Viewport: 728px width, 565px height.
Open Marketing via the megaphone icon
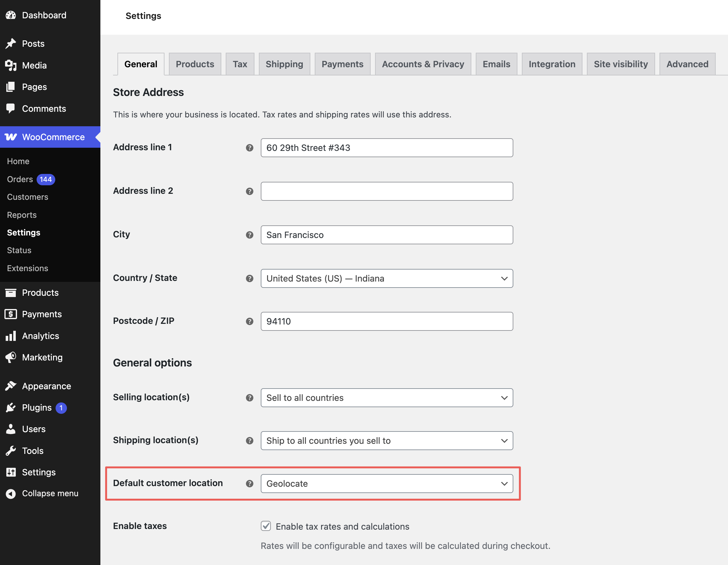11,357
